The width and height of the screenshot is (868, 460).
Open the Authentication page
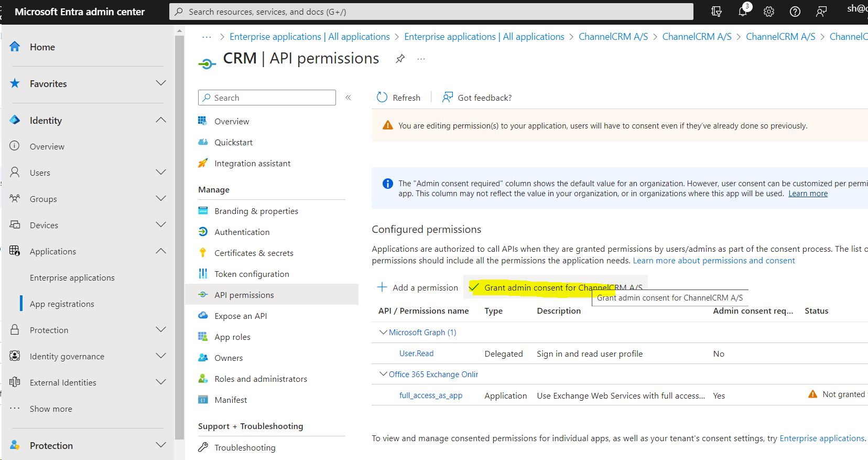[x=242, y=232]
